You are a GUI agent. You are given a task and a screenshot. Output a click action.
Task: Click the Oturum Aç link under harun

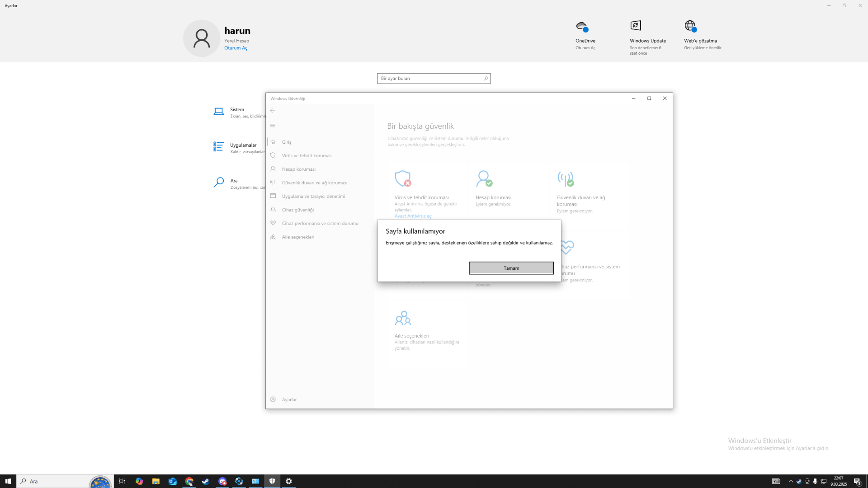click(x=236, y=48)
